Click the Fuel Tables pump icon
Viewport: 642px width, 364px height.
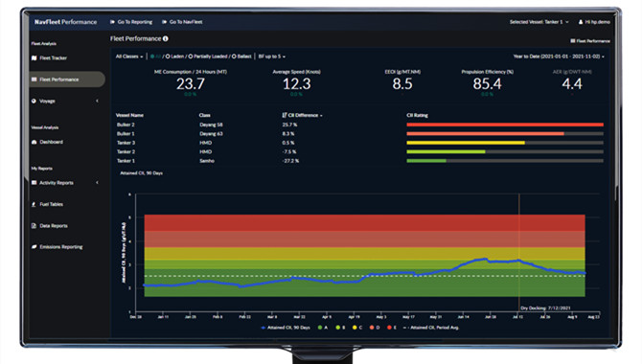34,204
